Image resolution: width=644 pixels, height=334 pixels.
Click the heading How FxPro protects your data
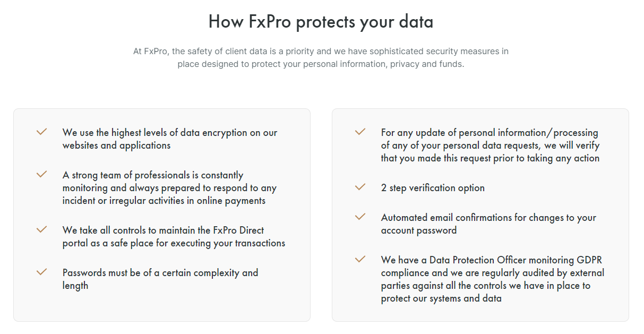tap(321, 22)
